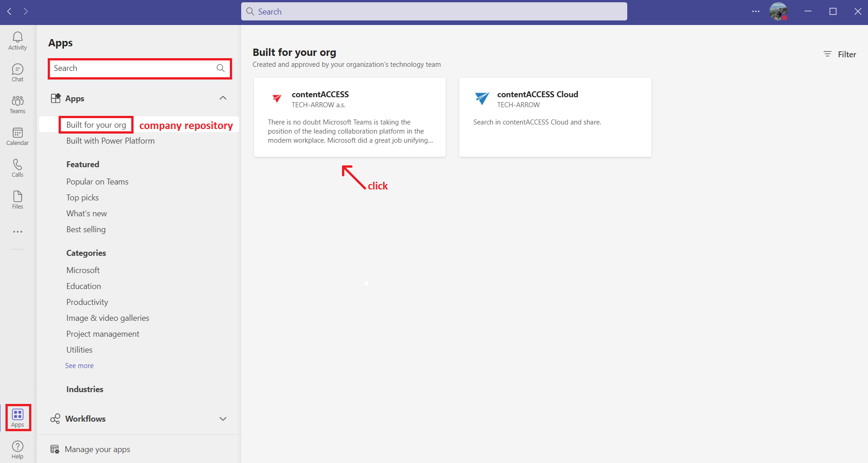Click the 'TECH-ARROW a.s.' publisher text
The height and width of the screenshot is (463, 868).
pyautogui.click(x=319, y=105)
